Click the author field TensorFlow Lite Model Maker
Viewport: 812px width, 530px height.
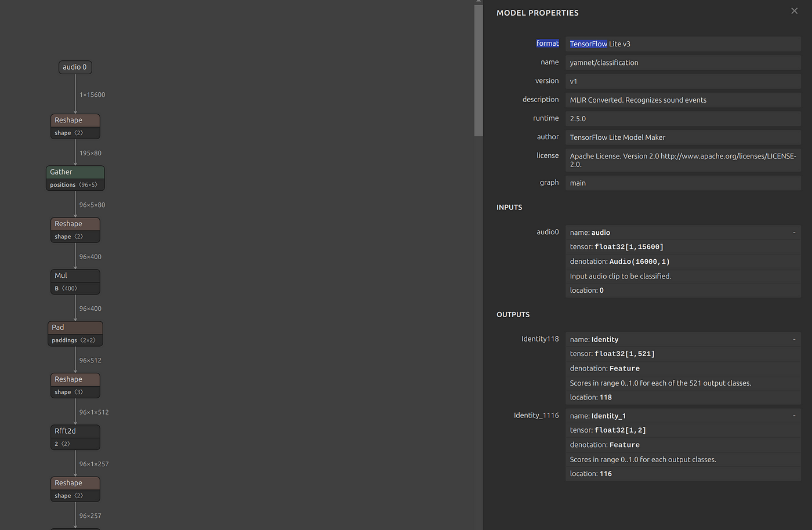coord(683,137)
